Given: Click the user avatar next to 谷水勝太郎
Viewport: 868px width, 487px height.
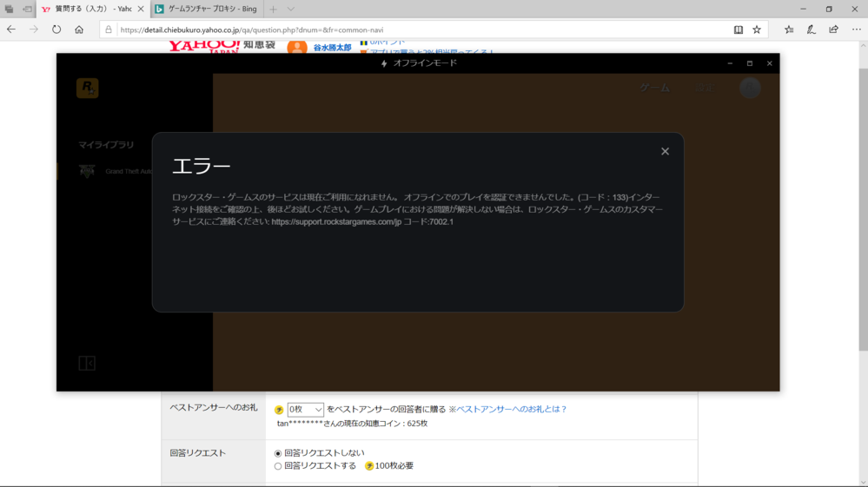Looking at the screenshot, I should 297,48.
